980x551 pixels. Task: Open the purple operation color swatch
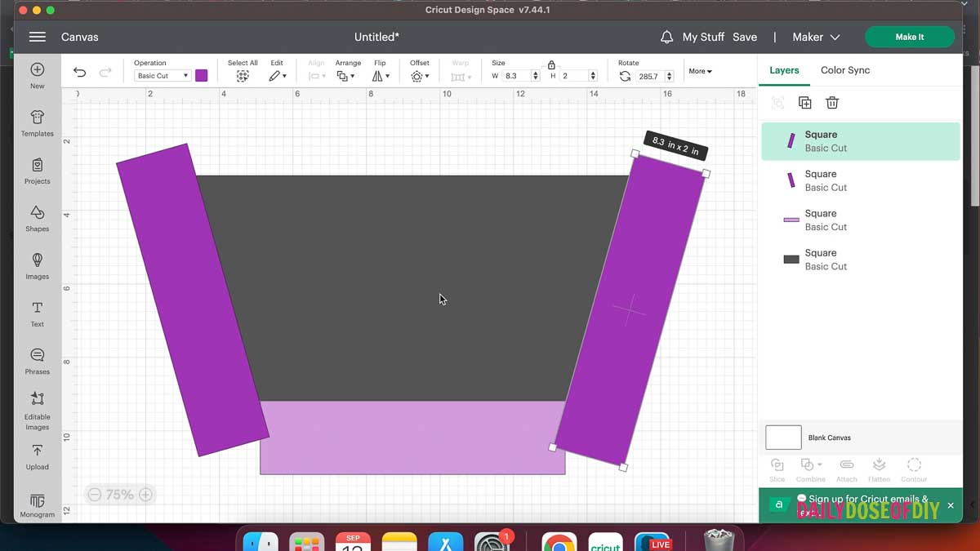pos(201,76)
